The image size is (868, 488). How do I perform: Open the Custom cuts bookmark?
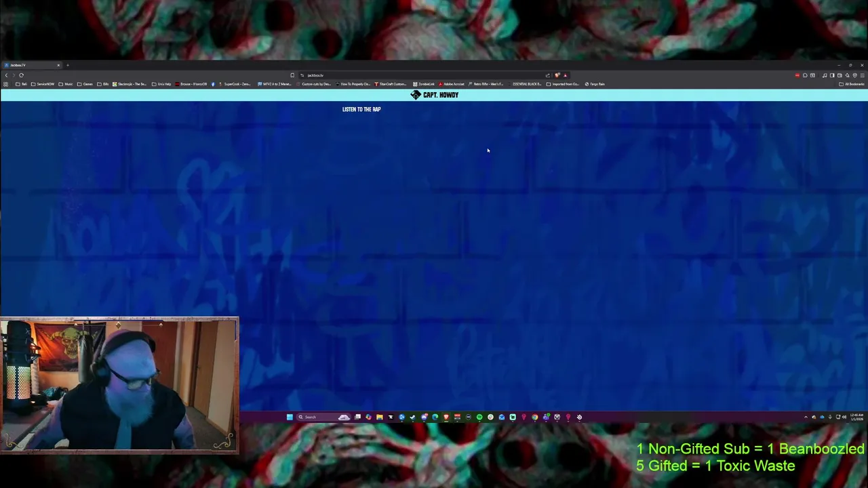coord(313,84)
